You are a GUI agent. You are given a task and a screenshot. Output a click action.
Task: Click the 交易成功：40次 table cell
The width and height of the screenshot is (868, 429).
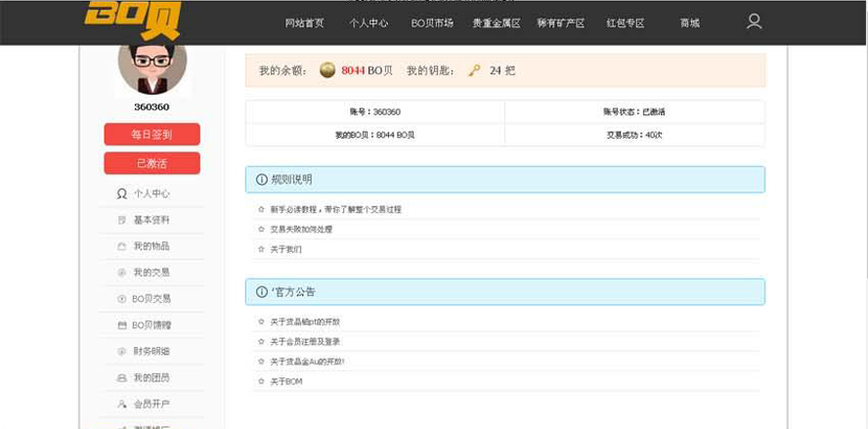coord(634,135)
